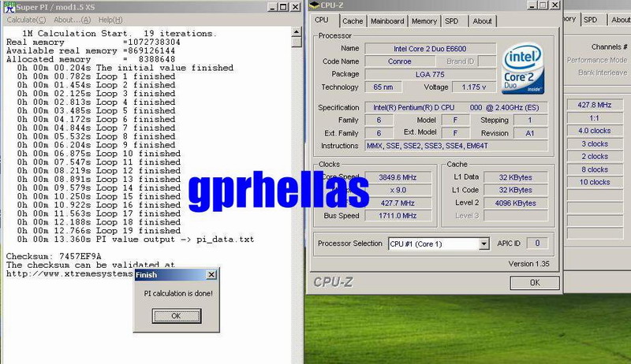Click the Intel Core 2 Duo logo
The width and height of the screenshot is (631, 364).
click(523, 69)
